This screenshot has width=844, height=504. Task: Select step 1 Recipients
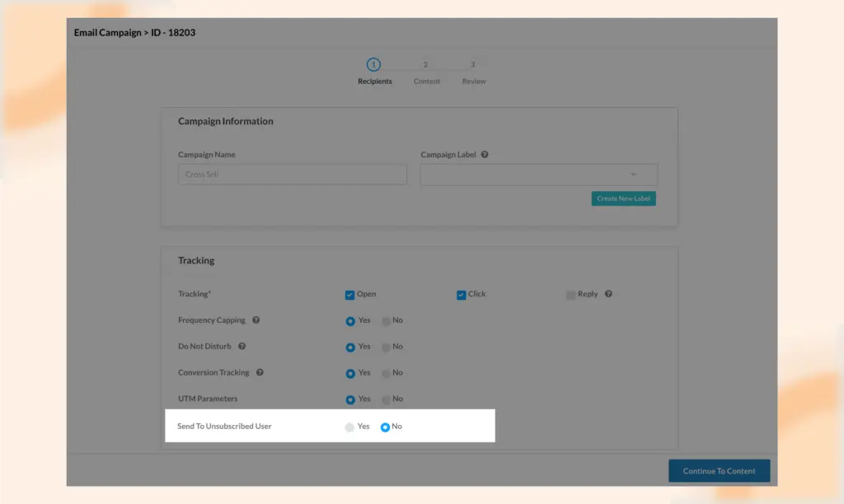pos(373,65)
